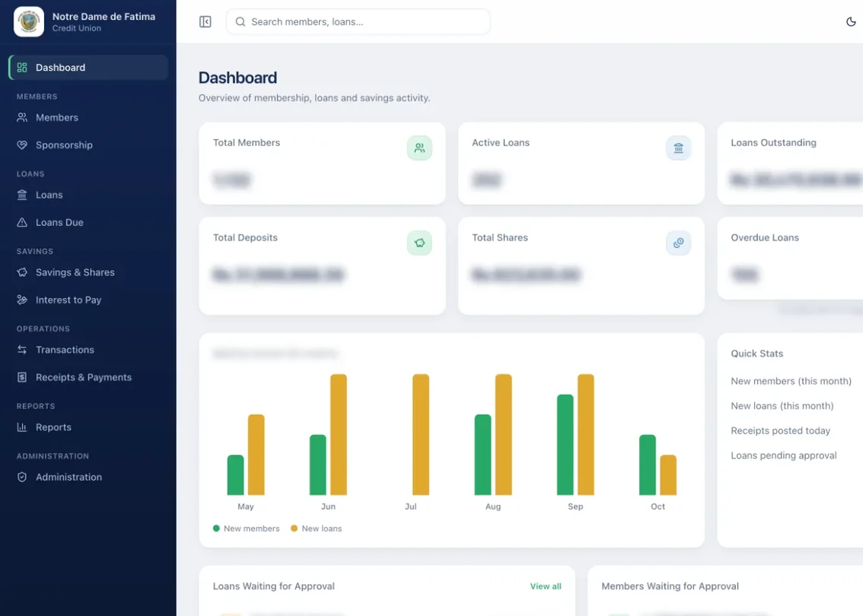Click the Sponsorship heart icon

(x=22, y=145)
